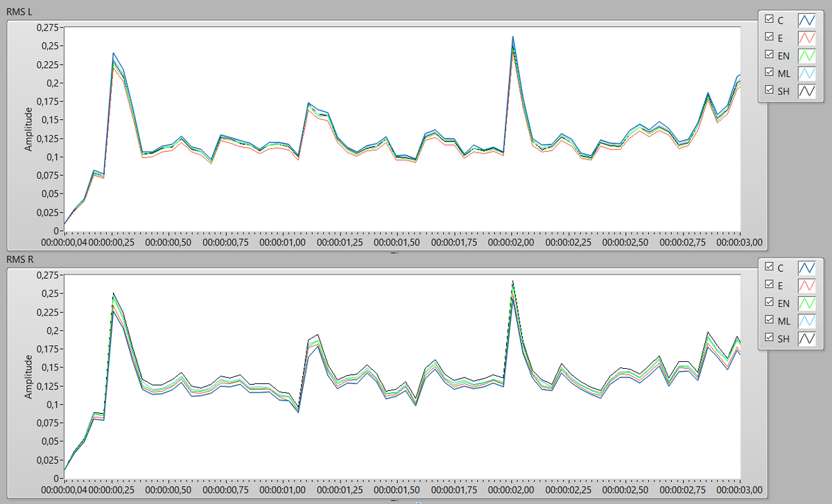Image resolution: width=832 pixels, height=504 pixels.
Task: Open the SH plot line style icon in RMS L legend
Action: pos(807,90)
